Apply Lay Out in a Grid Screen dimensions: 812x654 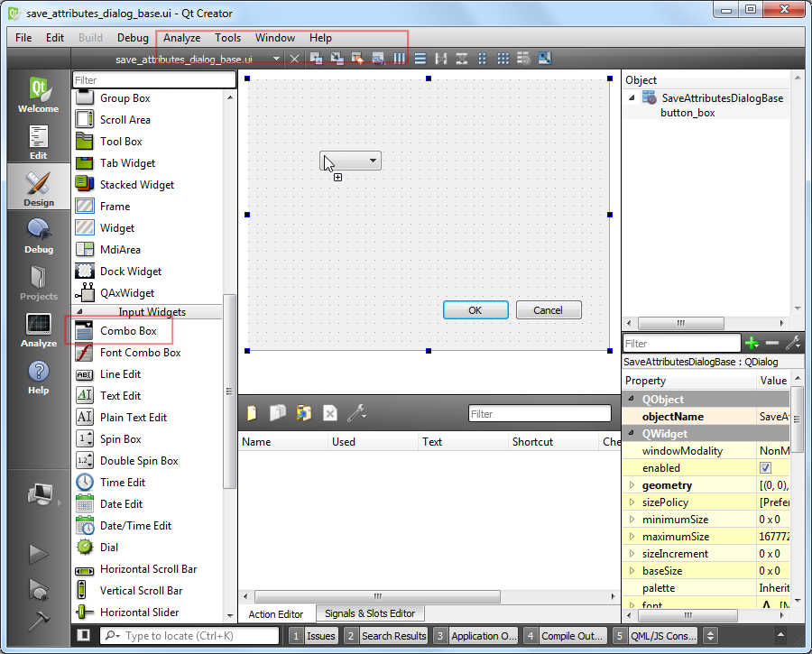click(503, 59)
